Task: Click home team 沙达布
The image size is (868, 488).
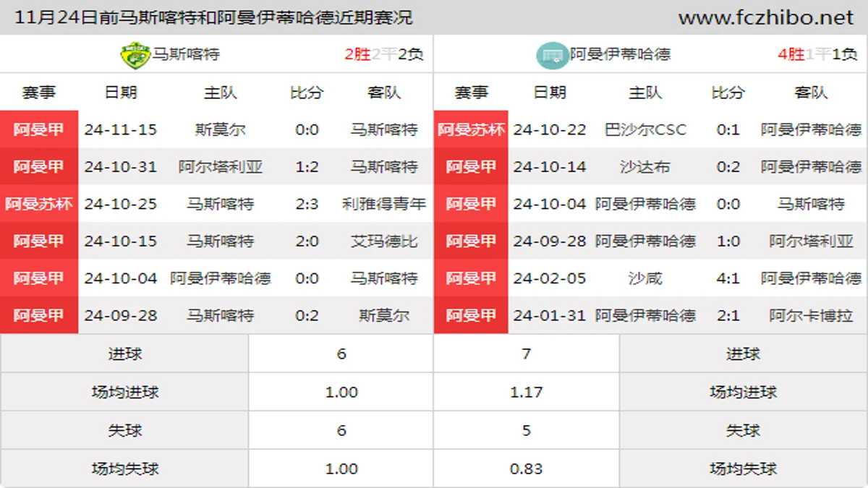Action: click(x=645, y=167)
